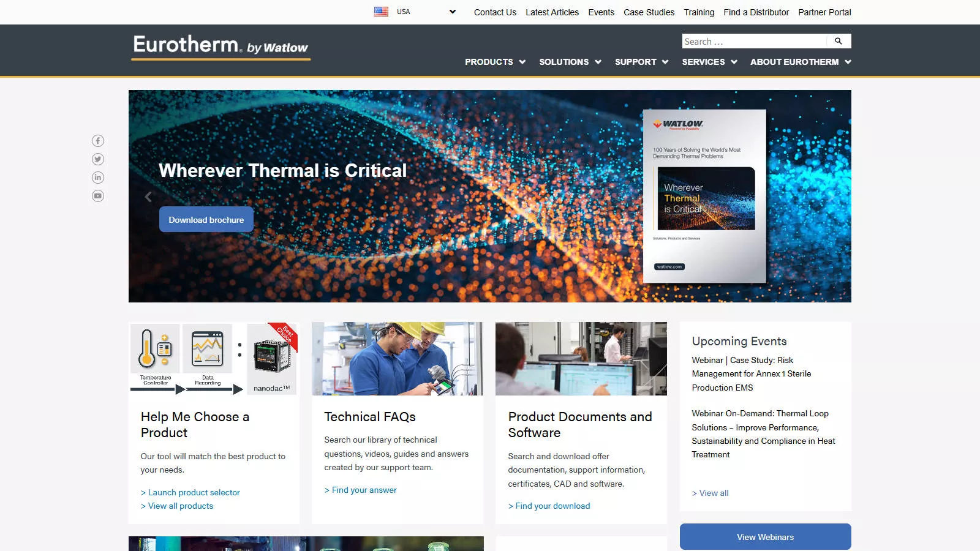Expand the Products menu

click(x=495, y=62)
